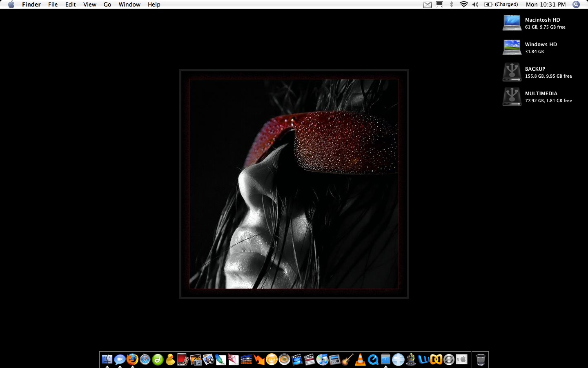
Task: Open Spotlight search icon
Action: click(576, 4)
